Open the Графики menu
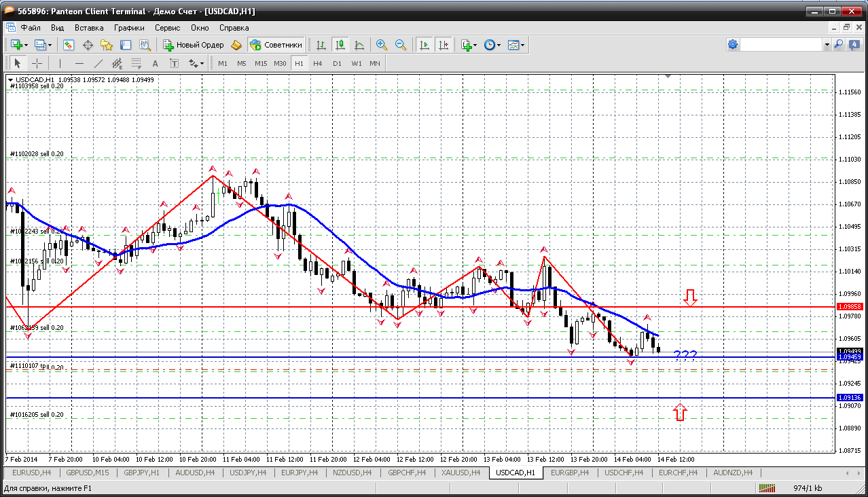The image size is (868, 497). coord(129,28)
